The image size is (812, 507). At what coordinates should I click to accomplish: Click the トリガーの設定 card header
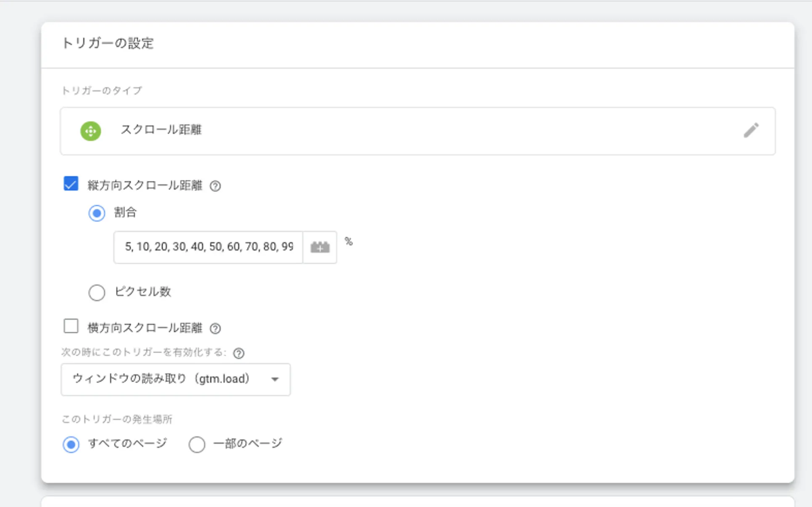click(108, 43)
